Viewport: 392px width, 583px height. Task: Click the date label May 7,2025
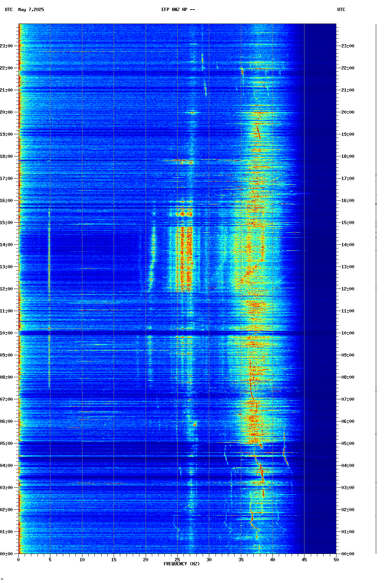[31, 10]
